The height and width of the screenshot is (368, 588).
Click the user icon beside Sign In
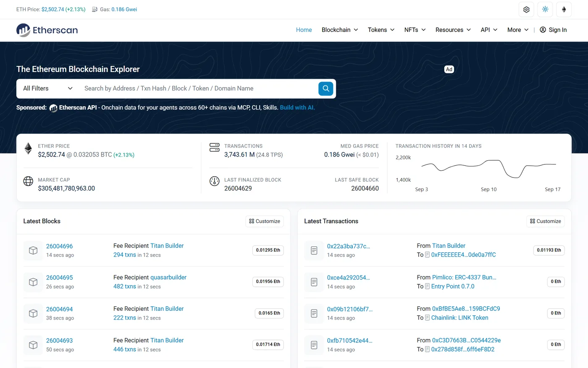pos(543,30)
